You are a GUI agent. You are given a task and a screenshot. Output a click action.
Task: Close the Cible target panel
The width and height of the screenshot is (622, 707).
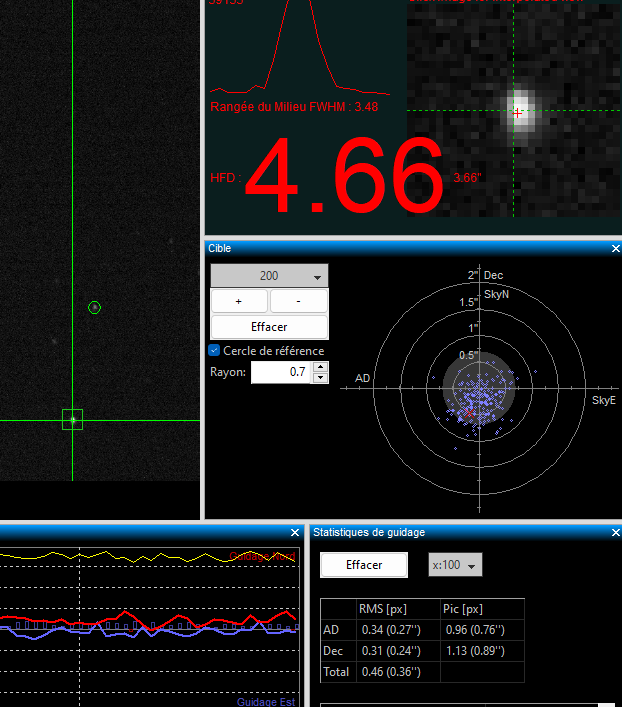615,248
